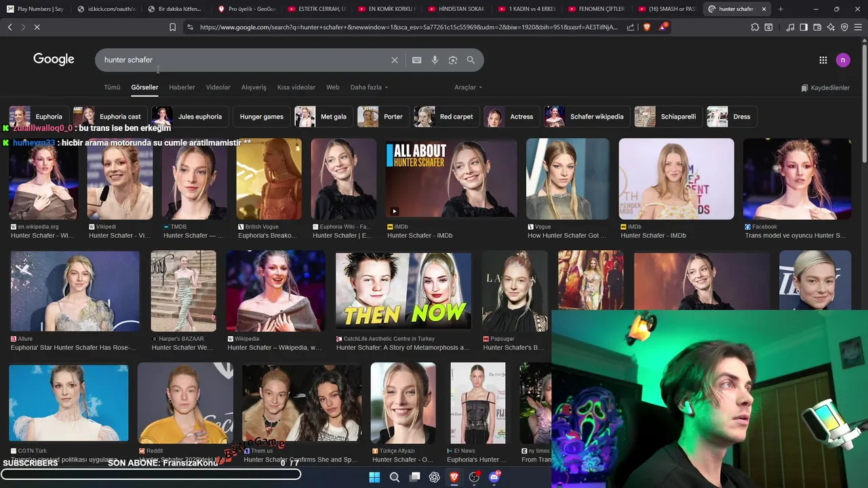Switch to the 'Alışveriş' tab

(x=254, y=87)
